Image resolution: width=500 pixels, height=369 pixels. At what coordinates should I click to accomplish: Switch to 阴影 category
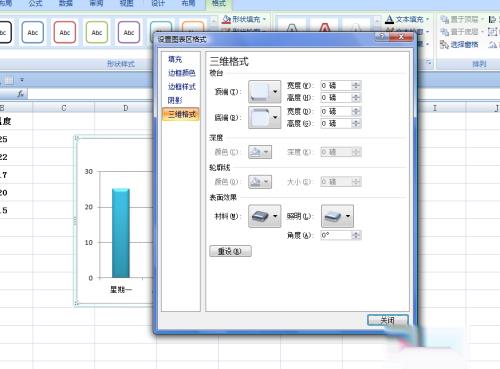175,100
